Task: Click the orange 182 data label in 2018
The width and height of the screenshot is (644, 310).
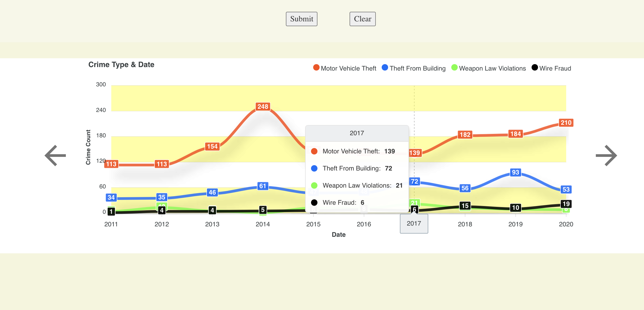Action: tap(465, 135)
